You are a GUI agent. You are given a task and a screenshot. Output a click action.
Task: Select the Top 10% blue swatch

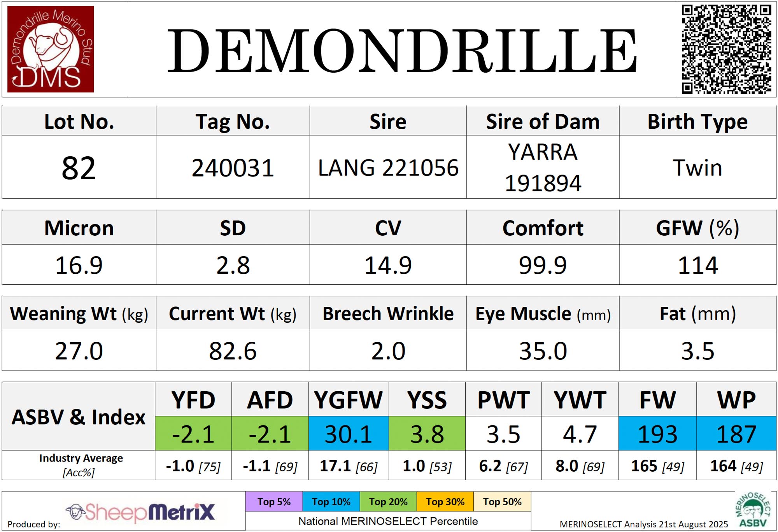tap(331, 502)
